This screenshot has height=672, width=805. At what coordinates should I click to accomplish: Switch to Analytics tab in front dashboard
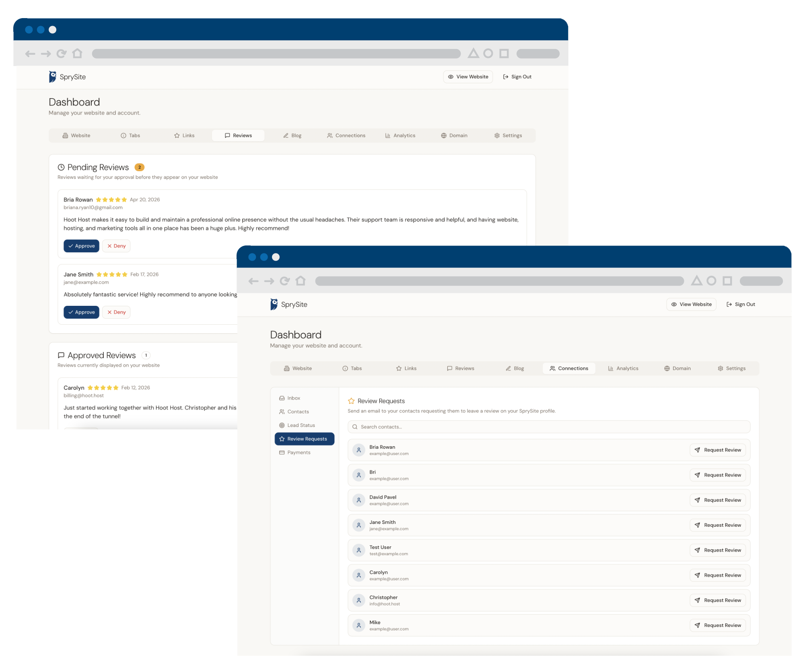(623, 368)
